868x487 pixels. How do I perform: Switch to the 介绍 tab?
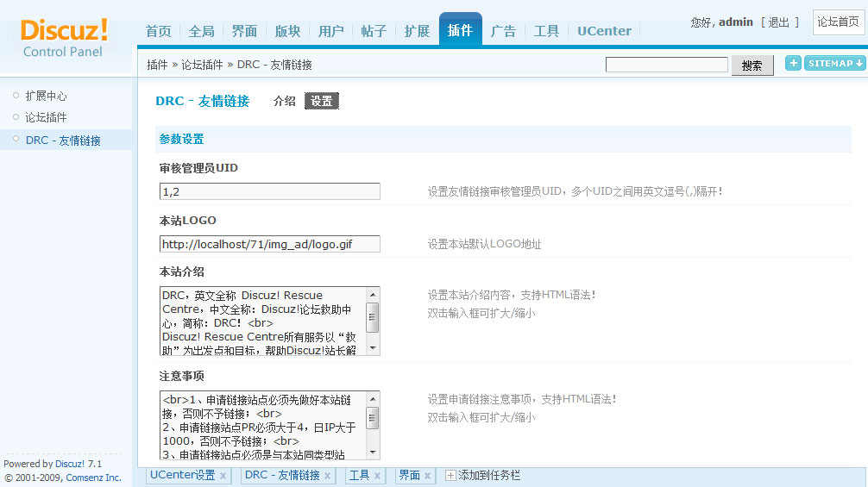click(x=285, y=101)
